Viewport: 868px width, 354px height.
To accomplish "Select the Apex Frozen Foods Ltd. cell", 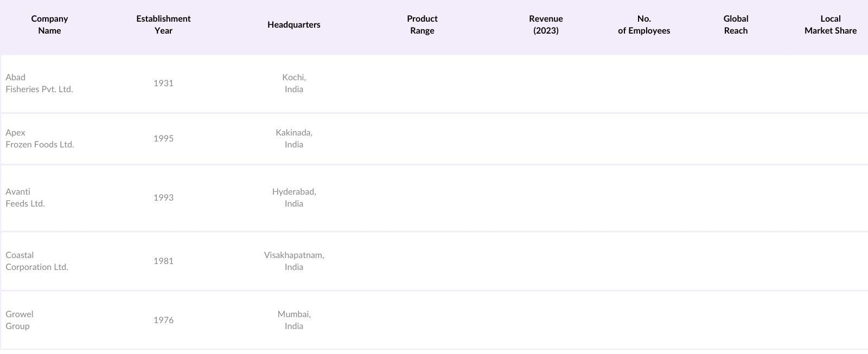I will coord(40,139).
